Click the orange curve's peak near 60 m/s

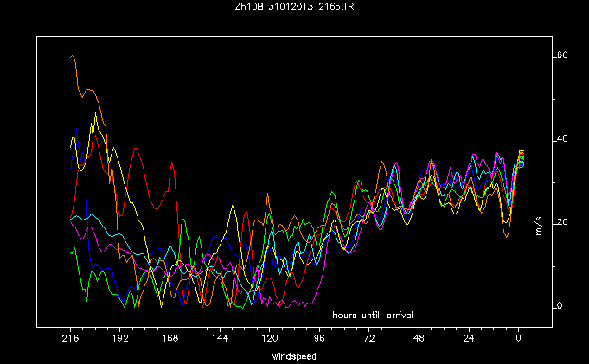point(73,56)
